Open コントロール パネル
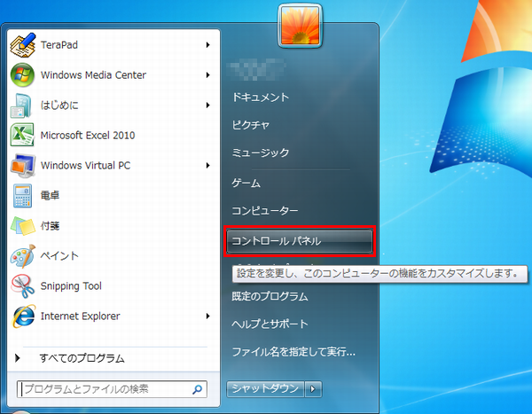This screenshot has width=532, height=414. [300, 241]
